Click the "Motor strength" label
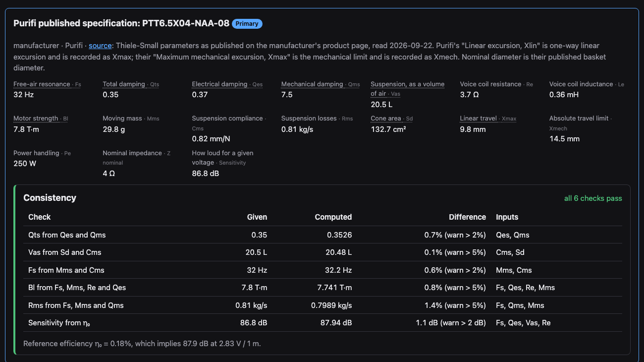The image size is (644, 362). coord(35,119)
